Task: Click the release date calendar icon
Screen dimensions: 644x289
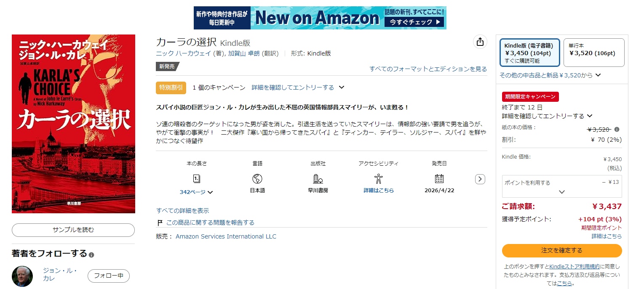Action: 439,179
